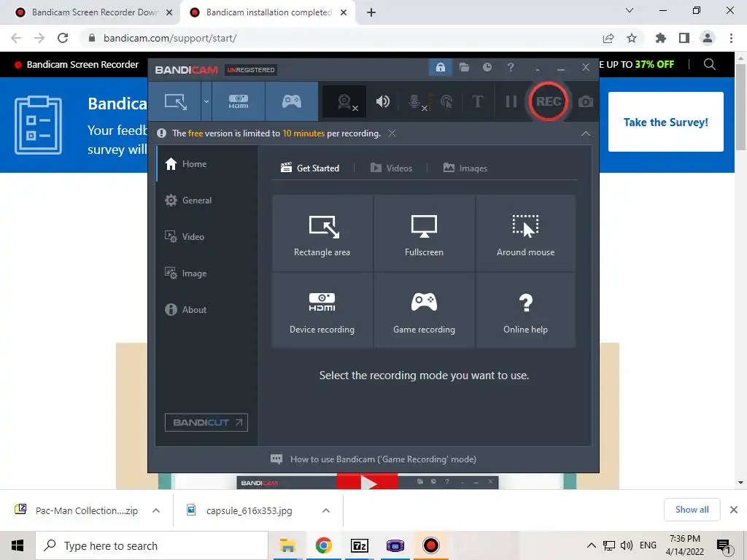This screenshot has height=560, width=747.
Task: Choose Fullscreen recording mode tile
Action: point(424,233)
